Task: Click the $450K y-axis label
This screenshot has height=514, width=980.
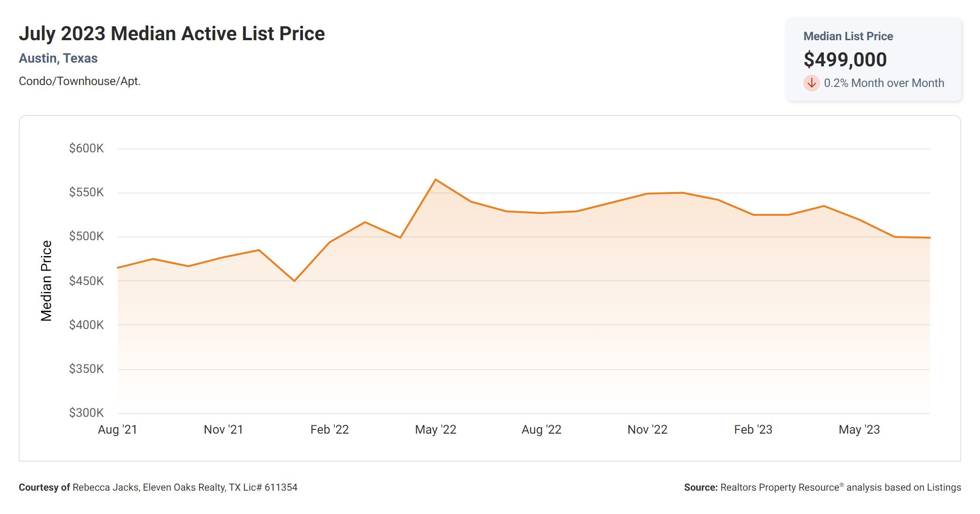Action: (x=86, y=281)
